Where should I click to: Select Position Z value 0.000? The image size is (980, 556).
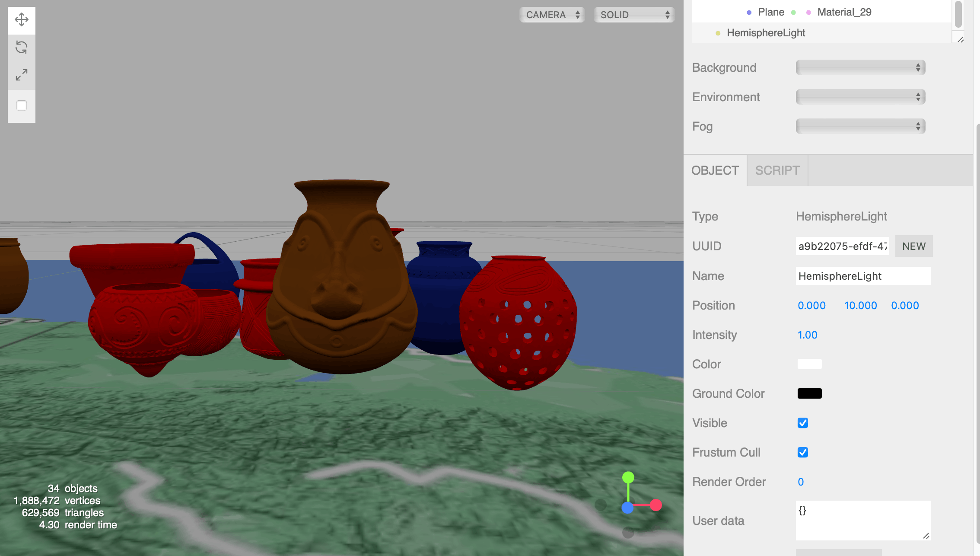coord(905,305)
